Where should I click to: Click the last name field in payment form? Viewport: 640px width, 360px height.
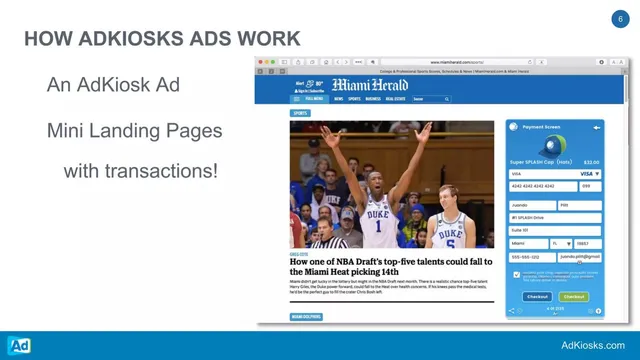pos(580,205)
